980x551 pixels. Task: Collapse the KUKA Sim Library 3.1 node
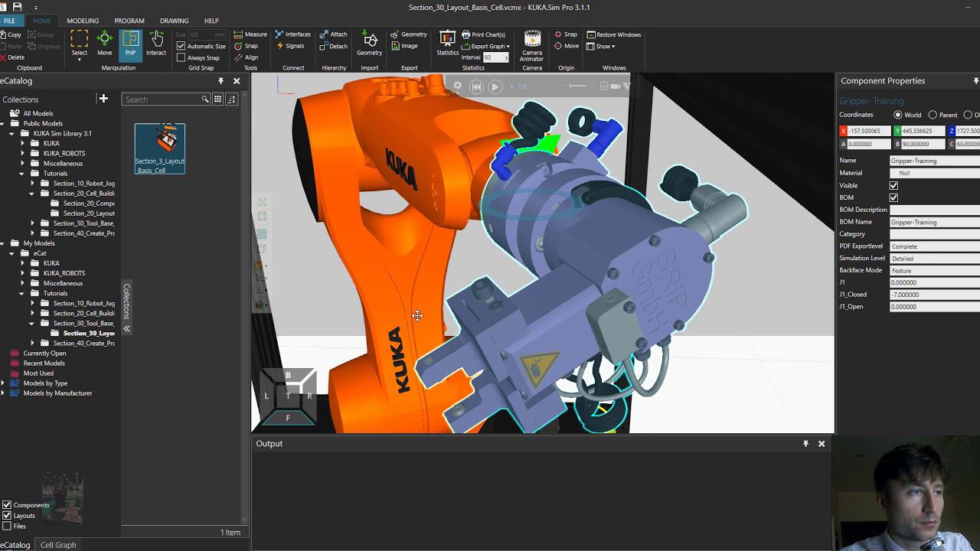[12, 133]
